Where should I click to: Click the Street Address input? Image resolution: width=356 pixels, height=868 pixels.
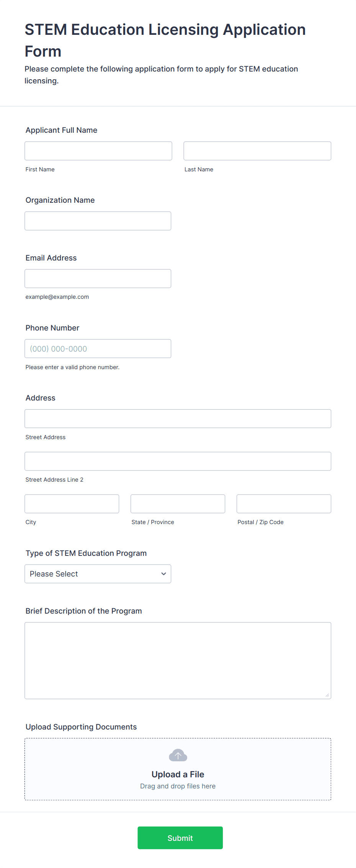point(178,419)
